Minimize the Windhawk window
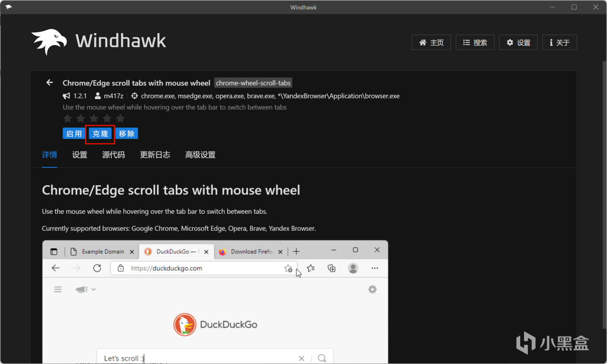Screen dimensions: 607x364 tap(552, 7)
